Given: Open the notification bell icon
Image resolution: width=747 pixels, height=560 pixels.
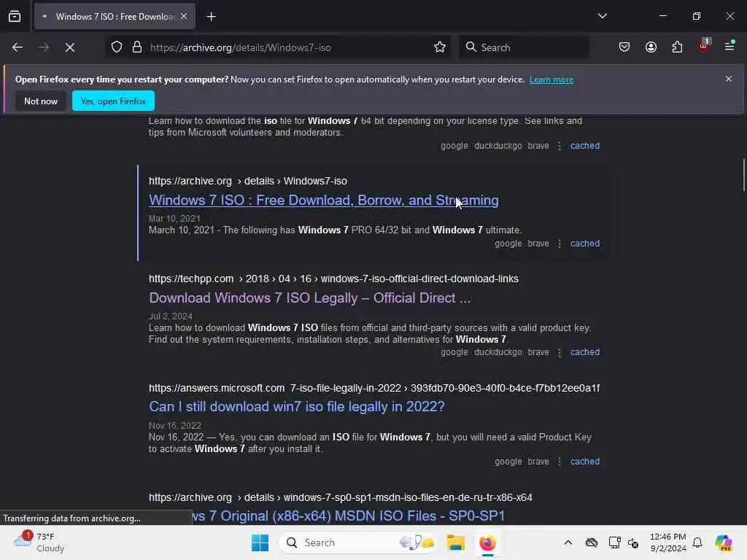Looking at the screenshot, I should 697,542.
